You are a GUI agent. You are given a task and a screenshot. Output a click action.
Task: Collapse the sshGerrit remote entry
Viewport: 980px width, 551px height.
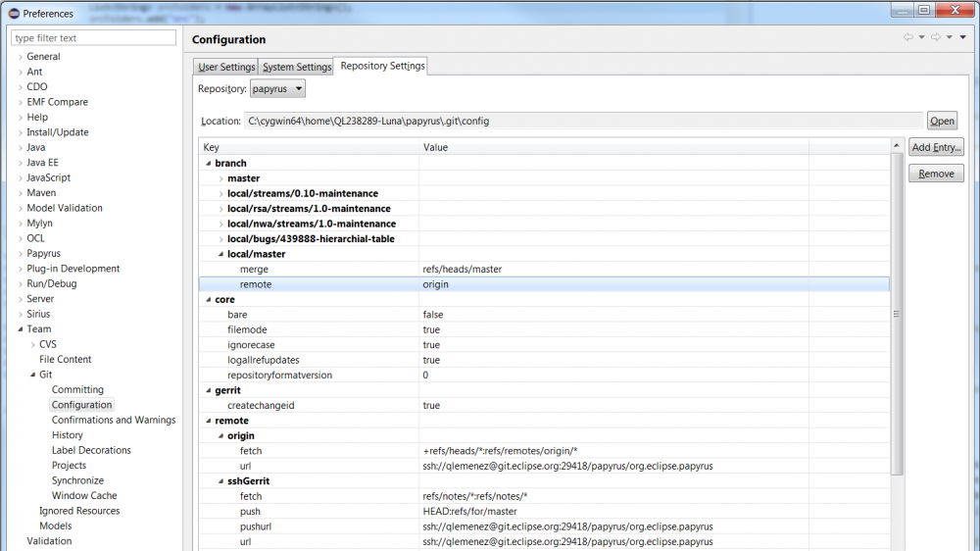pyautogui.click(x=221, y=481)
